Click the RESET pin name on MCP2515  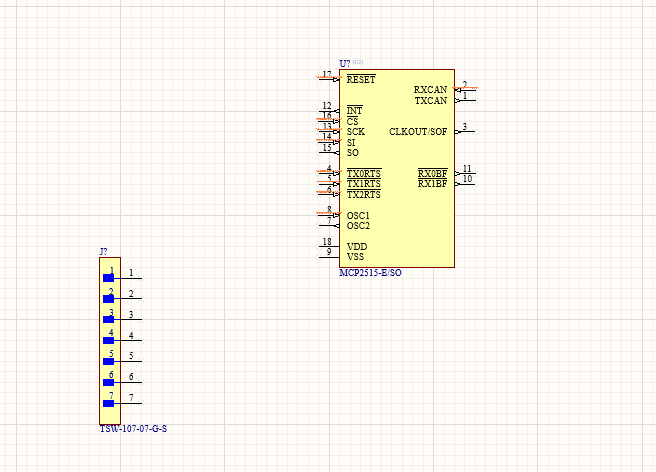[x=361, y=80]
